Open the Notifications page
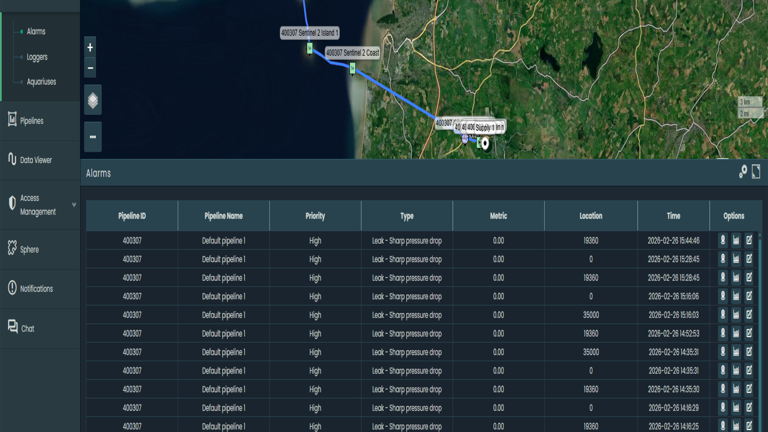Image resolution: width=768 pixels, height=432 pixels. [x=36, y=289]
